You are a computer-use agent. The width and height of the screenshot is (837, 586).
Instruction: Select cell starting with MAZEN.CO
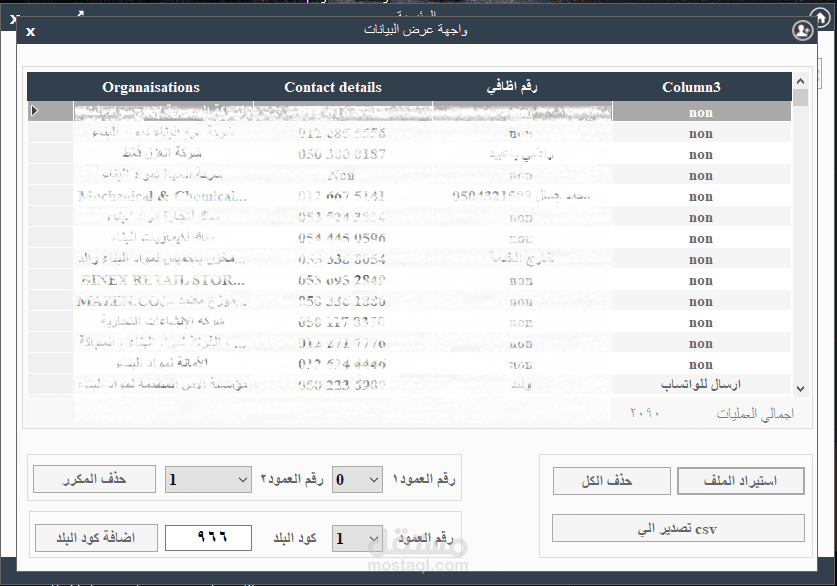(163, 301)
